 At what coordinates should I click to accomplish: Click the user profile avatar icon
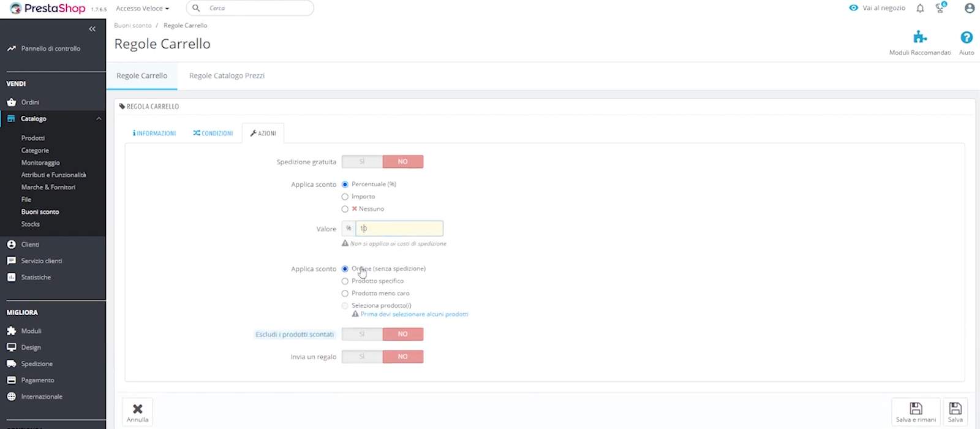[x=969, y=9]
